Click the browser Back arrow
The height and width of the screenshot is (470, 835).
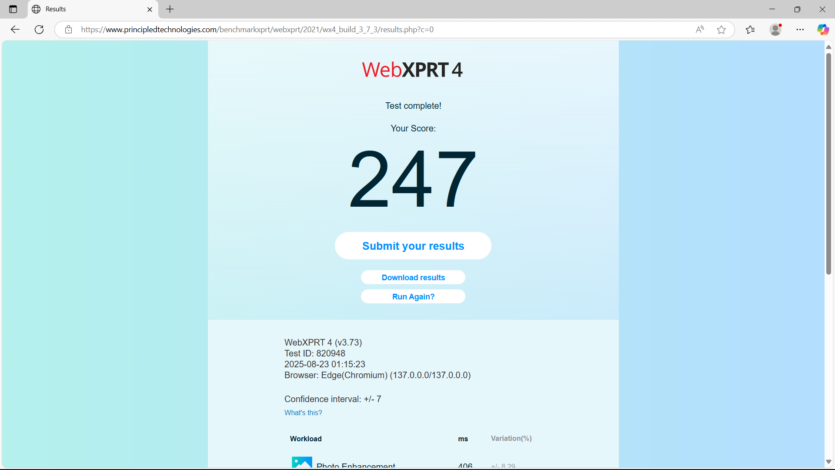point(15,29)
